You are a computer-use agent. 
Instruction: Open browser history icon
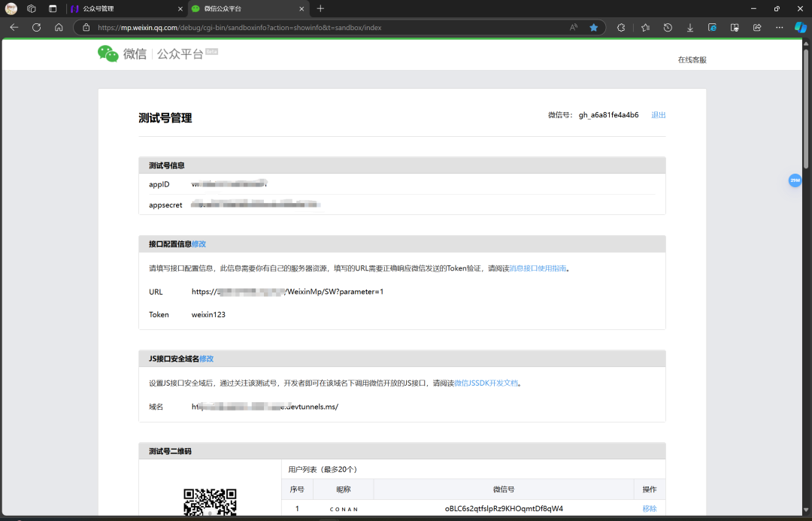coord(668,28)
